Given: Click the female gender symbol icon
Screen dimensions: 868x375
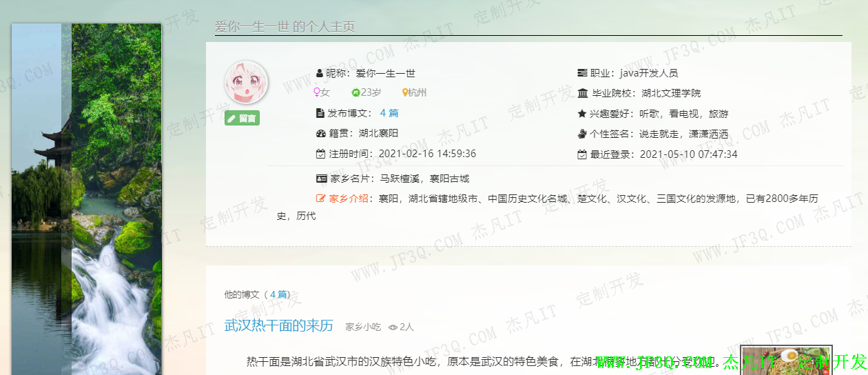Looking at the screenshot, I should click(318, 93).
